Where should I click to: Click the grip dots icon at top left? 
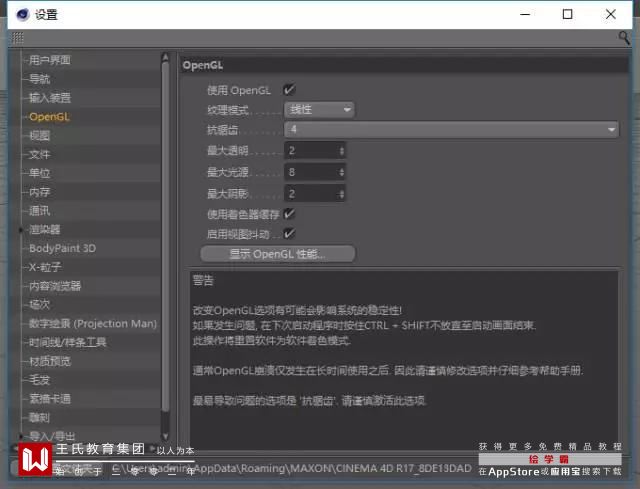pos(18,38)
